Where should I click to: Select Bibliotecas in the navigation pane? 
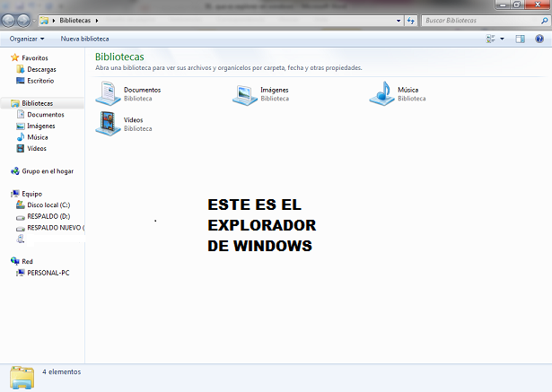click(38, 103)
